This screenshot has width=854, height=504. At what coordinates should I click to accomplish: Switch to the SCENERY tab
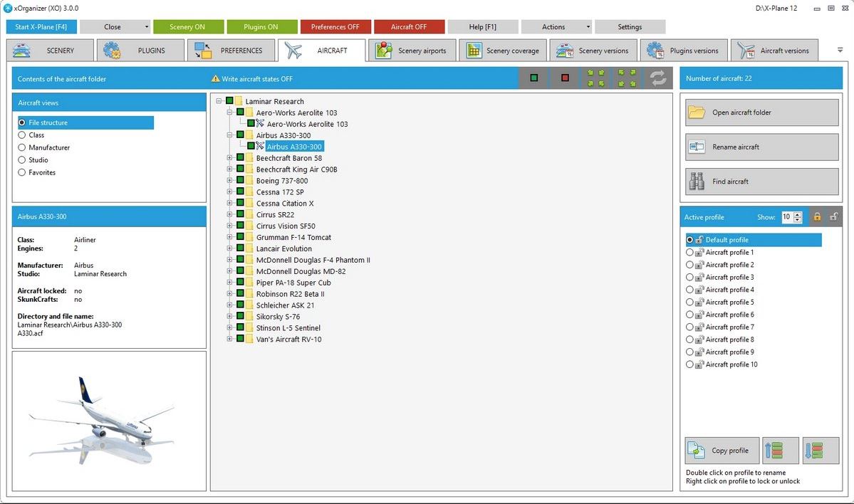pyautogui.click(x=50, y=50)
